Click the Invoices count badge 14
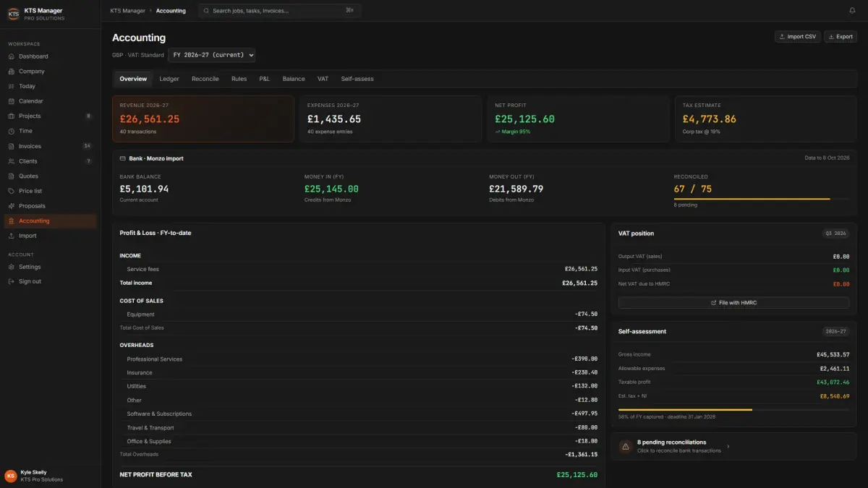The image size is (868, 488). point(88,146)
